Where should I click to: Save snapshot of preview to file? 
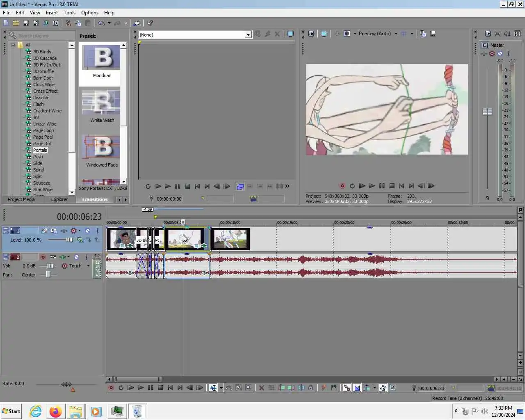tap(433, 34)
